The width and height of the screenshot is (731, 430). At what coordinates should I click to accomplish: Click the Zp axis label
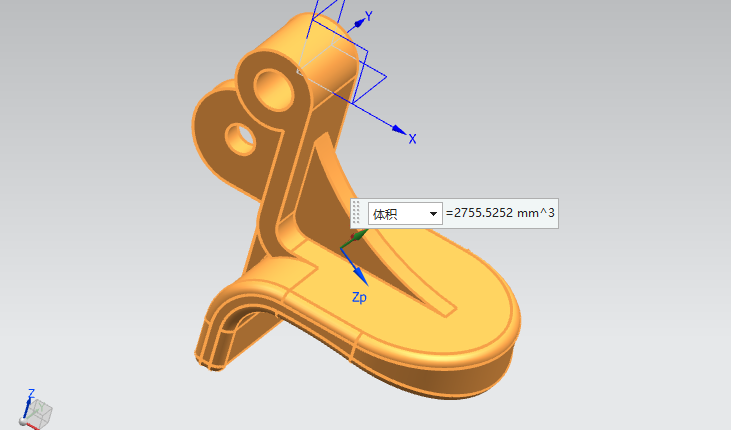[359, 297]
